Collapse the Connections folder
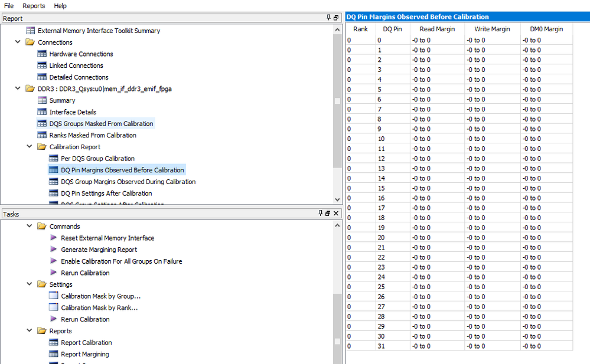This screenshot has width=590, height=364. pos(18,42)
